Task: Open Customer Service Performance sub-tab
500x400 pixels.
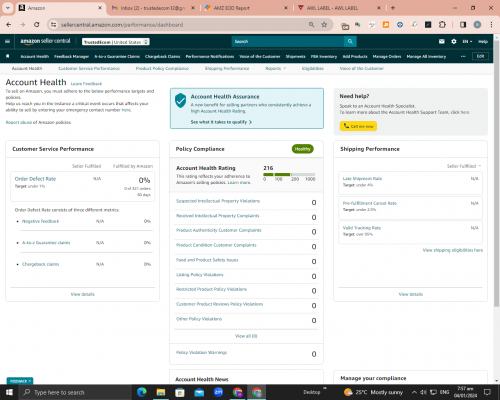Action: [89, 68]
